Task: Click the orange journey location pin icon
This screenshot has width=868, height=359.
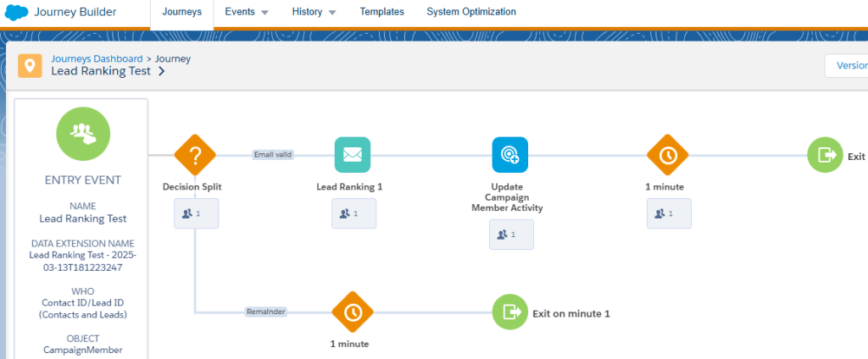Action: point(31,65)
